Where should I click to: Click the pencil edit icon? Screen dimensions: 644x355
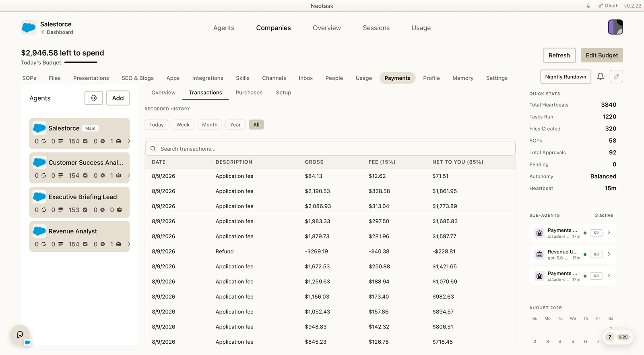pos(616,77)
